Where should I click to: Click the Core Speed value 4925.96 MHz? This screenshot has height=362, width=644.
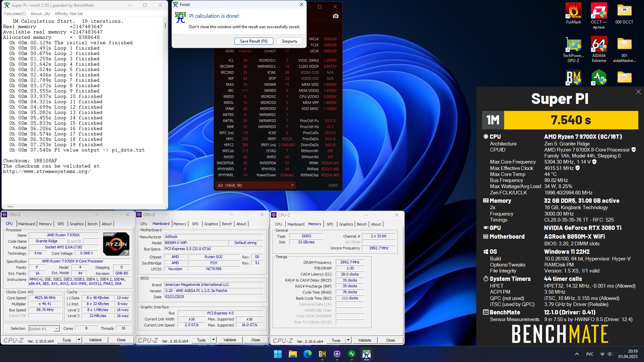[x=45, y=298]
